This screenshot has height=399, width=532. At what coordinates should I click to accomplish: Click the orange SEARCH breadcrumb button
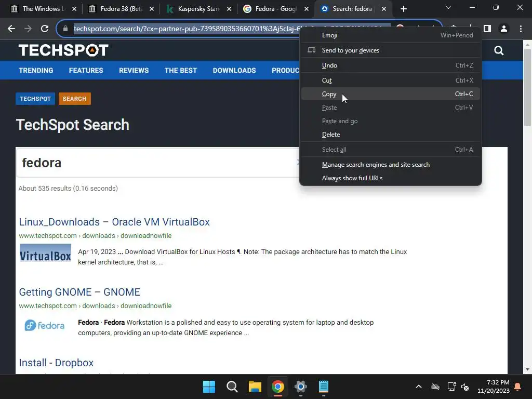pyautogui.click(x=75, y=99)
